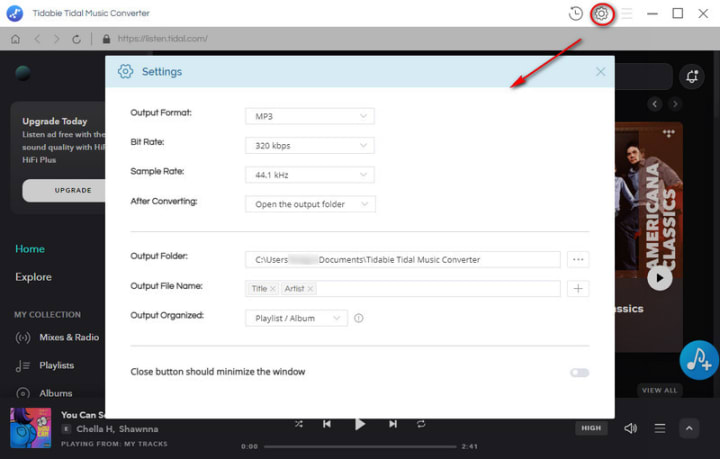Open artist Chella H link

pos(95,429)
